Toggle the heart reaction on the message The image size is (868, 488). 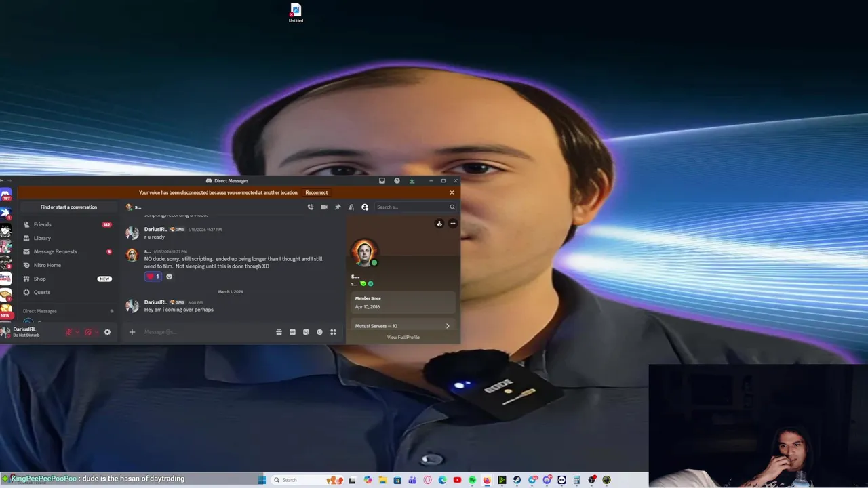tap(153, 277)
